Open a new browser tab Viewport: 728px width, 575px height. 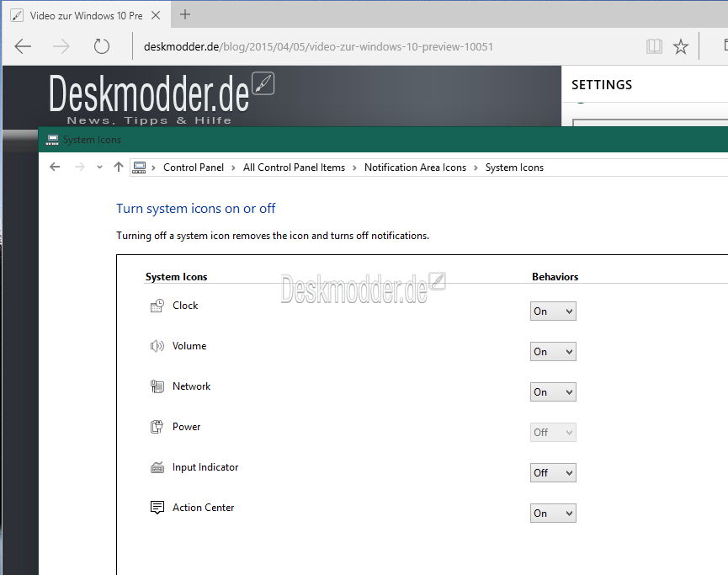pos(185,14)
